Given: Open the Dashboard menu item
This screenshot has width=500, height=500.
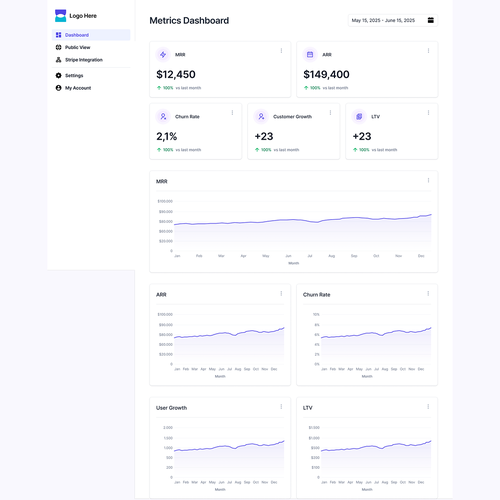Looking at the screenshot, I should (91, 35).
